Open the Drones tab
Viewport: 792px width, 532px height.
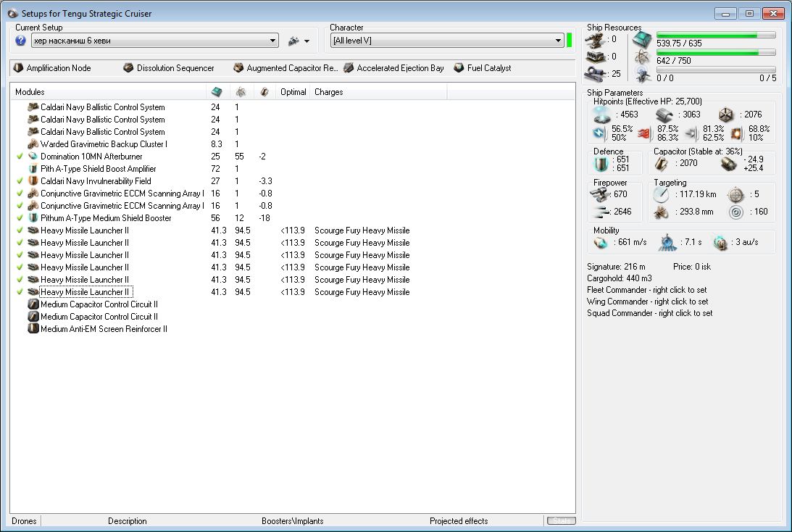click(24, 521)
